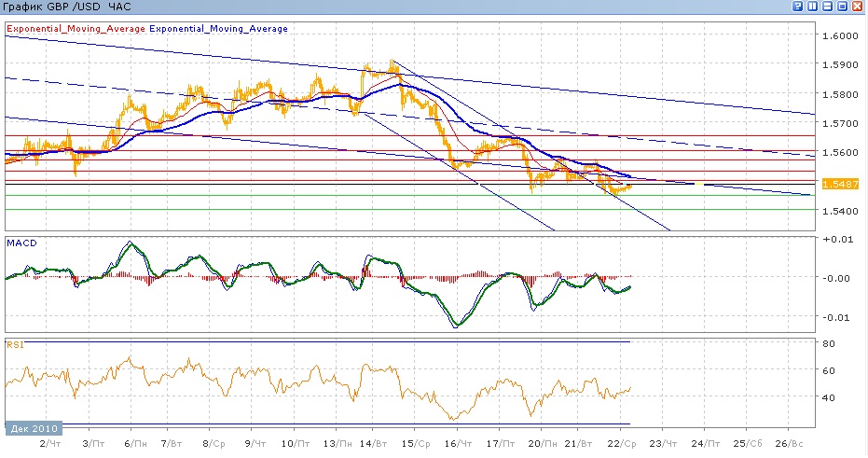Click the vertical tile window icon

coord(813,7)
